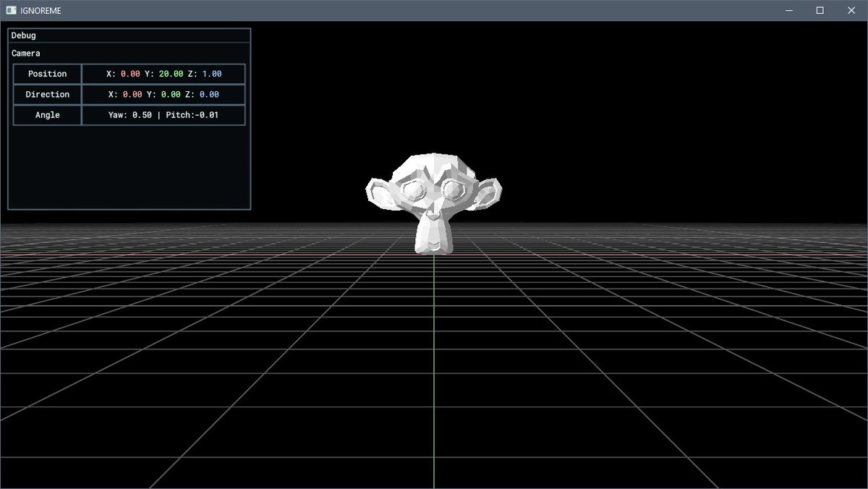The image size is (868, 489).
Task: Select the Angle label cell
Action: click(x=47, y=115)
